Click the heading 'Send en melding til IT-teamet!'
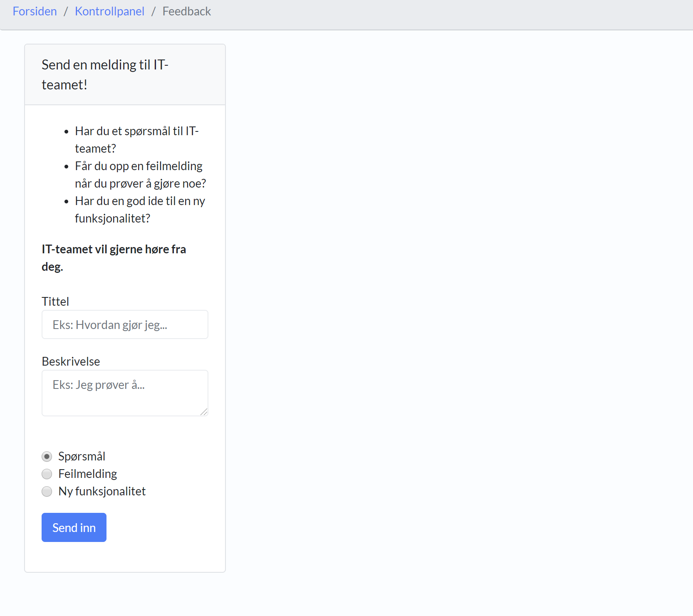Viewport: 693px width, 616px height. (105, 74)
